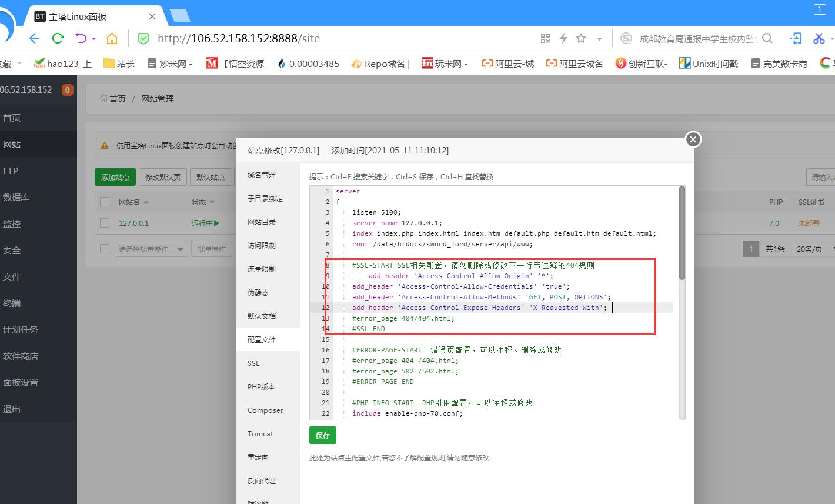Click the search magnifier icon

coord(767,39)
